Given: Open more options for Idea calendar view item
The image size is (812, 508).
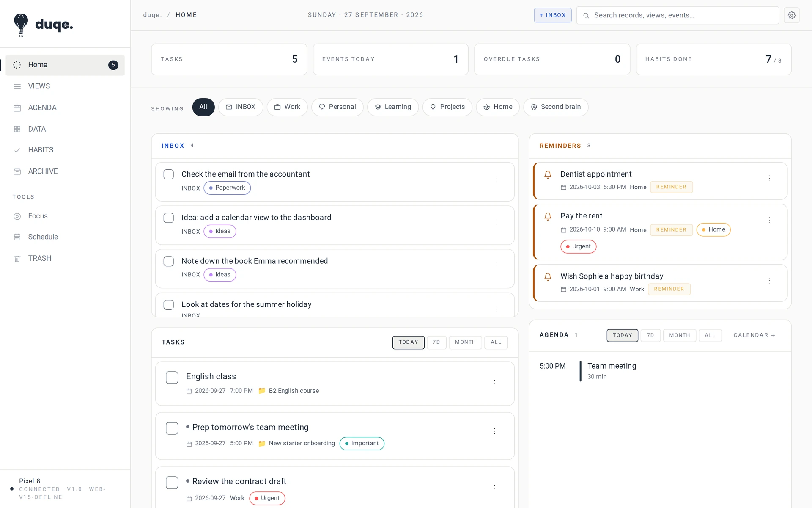Looking at the screenshot, I should coord(497,222).
